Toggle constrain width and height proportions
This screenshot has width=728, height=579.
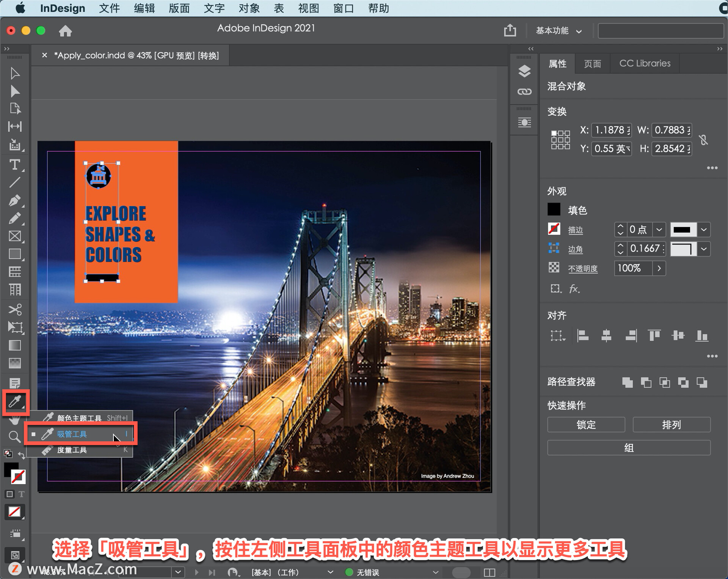[x=703, y=140]
